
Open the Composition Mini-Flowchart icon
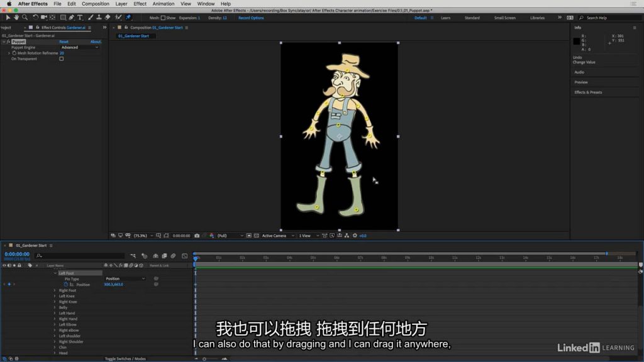[133, 256]
